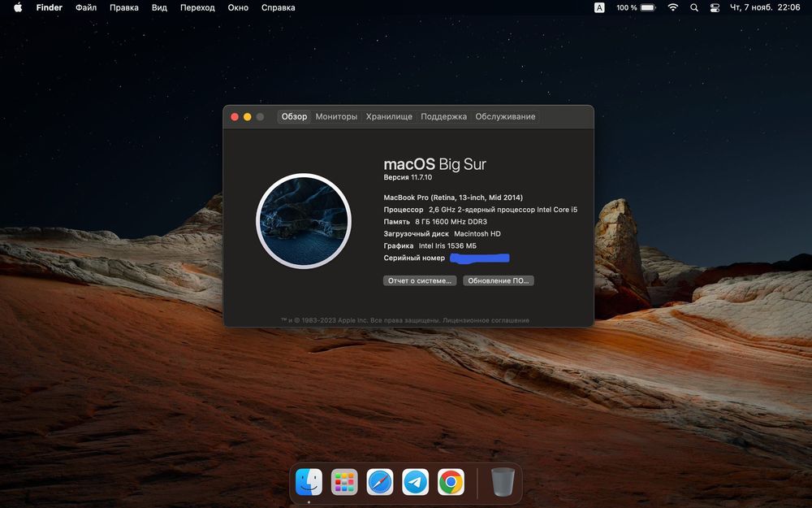The width and height of the screenshot is (812, 508).
Task: Click the date and time in menu bar
Action: click(765, 7)
